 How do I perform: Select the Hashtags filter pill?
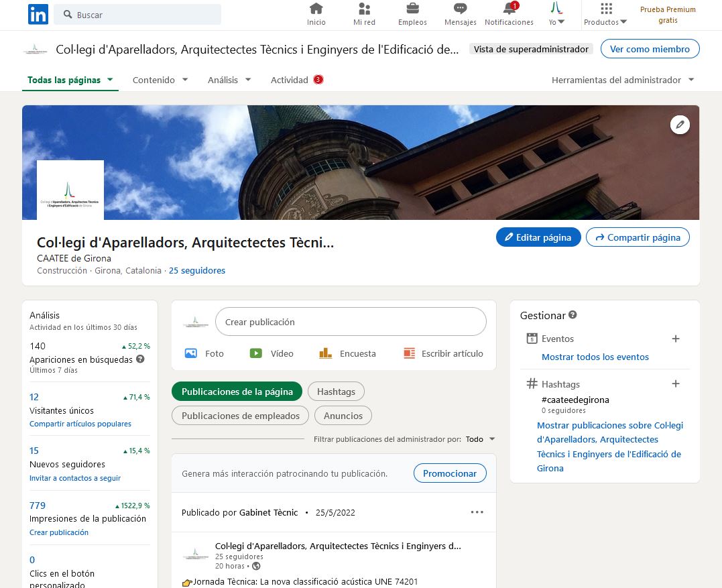336,392
